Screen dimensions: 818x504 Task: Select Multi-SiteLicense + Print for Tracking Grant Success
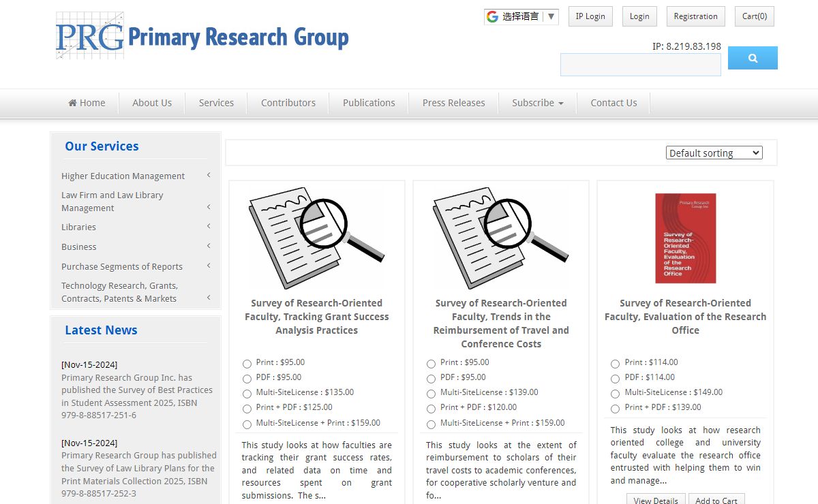[247, 424]
